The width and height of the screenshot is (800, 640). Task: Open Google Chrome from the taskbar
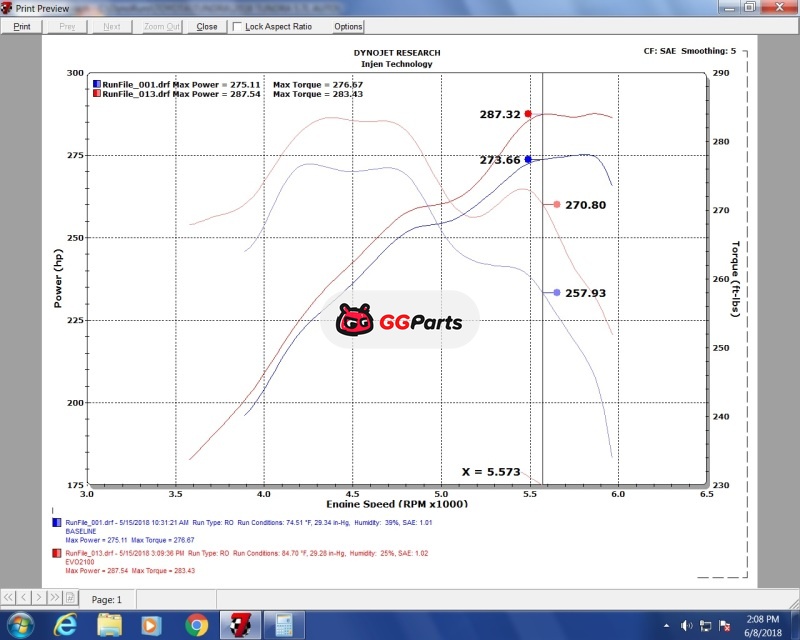point(197,625)
